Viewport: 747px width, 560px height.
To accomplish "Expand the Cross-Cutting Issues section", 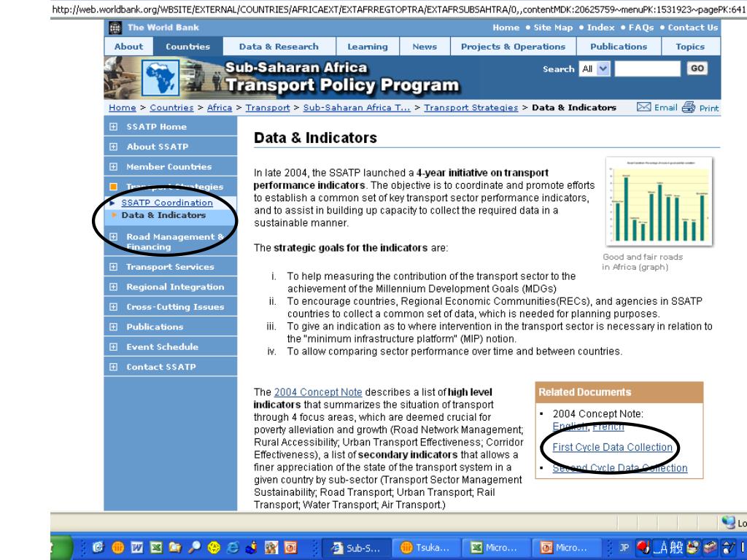I will tap(113, 307).
